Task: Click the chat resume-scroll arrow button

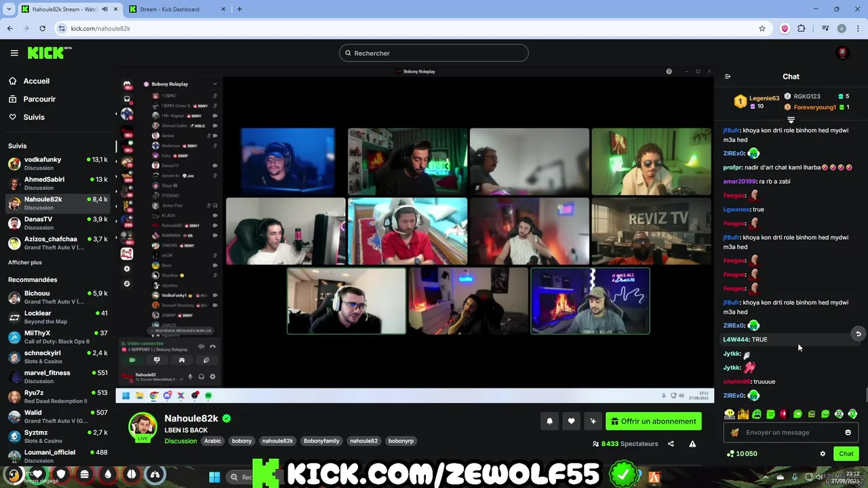Action: coord(858,333)
